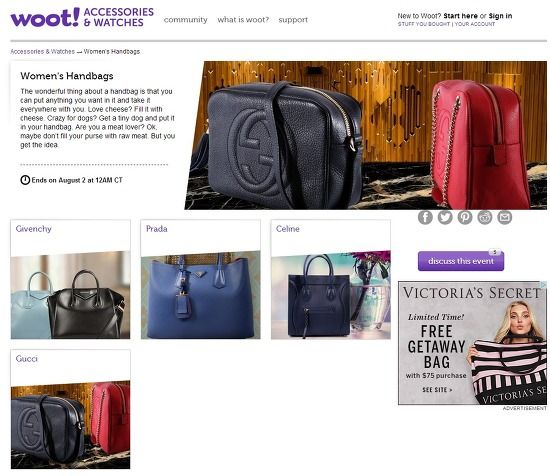Click the Victoria's Secret getaway bag ad
Screen dimensions: 550x476
tap(472, 343)
